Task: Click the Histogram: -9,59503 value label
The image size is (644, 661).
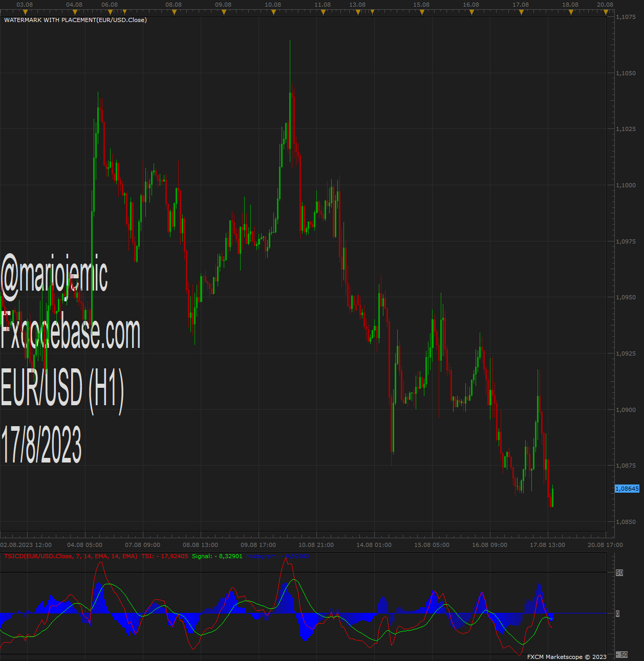Action: click(277, 556)
